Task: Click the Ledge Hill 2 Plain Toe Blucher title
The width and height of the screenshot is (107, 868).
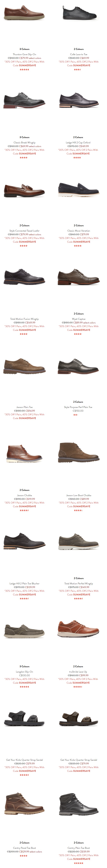Action: click(24, 584)
